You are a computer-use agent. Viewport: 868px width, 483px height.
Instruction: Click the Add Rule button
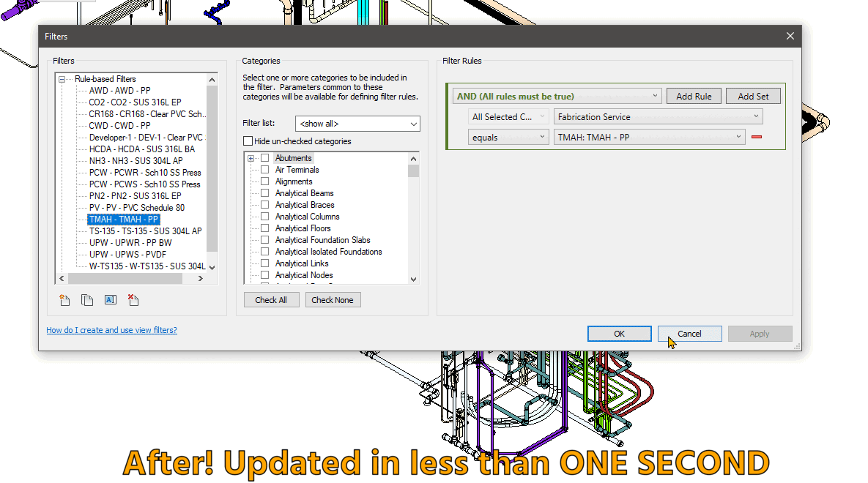694,97
